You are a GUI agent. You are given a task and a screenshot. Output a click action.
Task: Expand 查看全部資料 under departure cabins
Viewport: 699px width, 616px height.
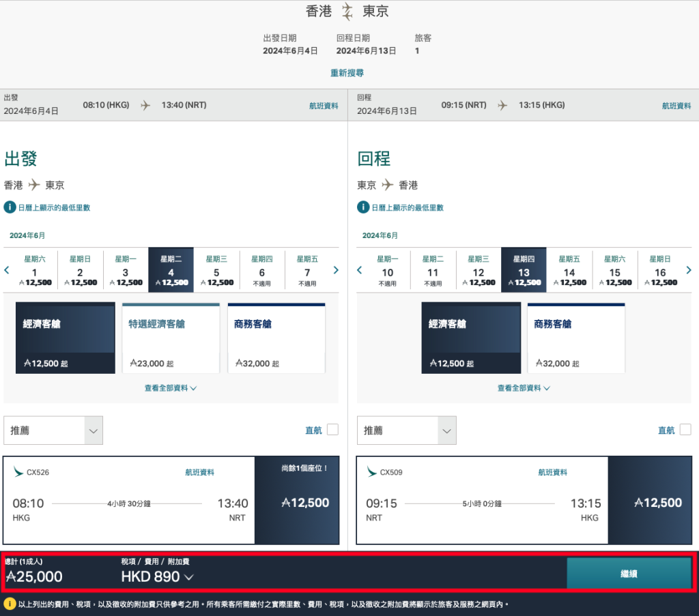(x=170, y=388)
